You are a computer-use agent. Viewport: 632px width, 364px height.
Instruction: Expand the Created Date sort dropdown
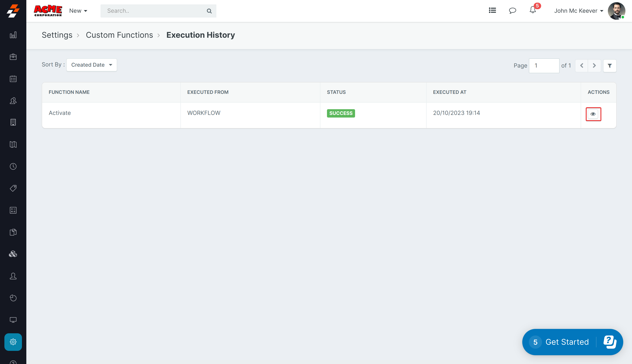point(92,65)
